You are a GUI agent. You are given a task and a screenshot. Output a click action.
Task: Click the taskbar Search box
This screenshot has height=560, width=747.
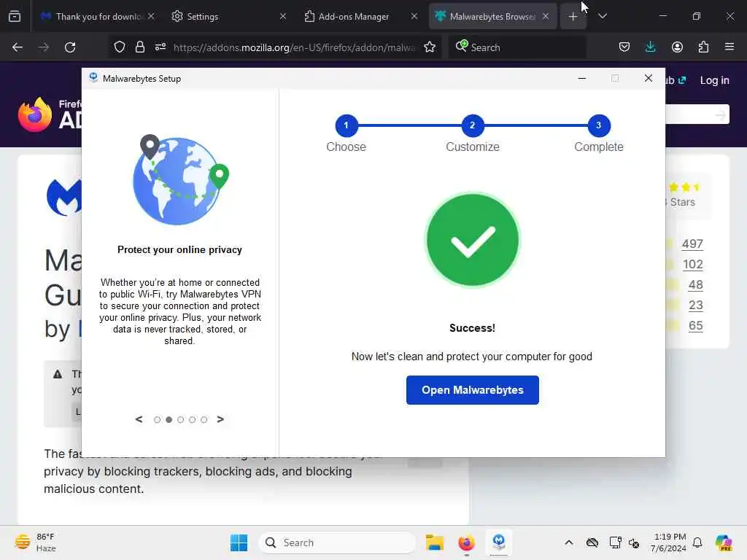pyautogui.click(x=337, y=542)
